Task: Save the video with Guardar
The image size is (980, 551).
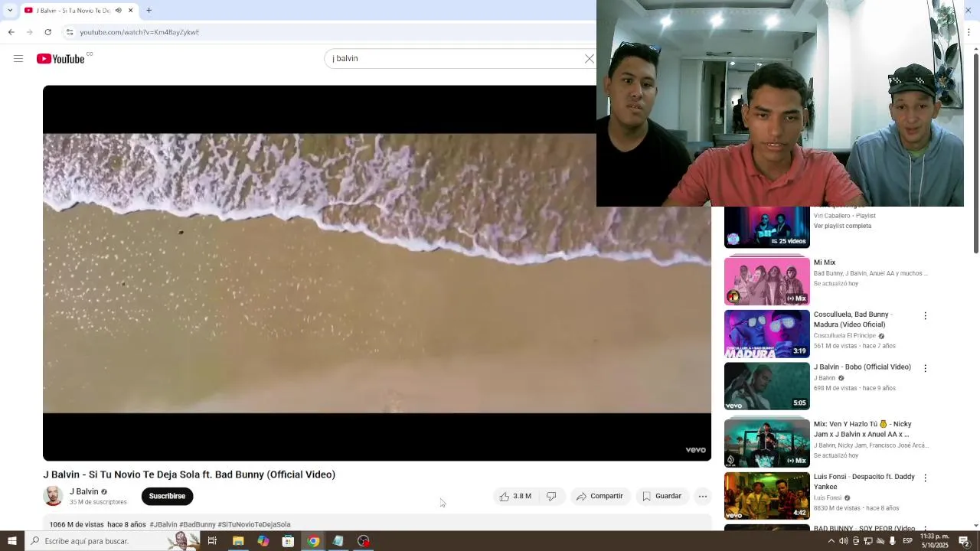Action: pos(661,496)
